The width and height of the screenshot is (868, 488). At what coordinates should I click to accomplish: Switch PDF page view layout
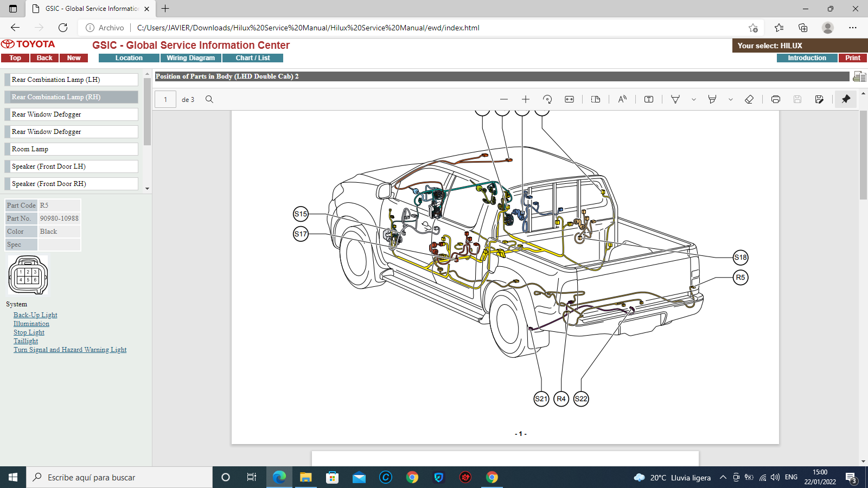[596, 99]
